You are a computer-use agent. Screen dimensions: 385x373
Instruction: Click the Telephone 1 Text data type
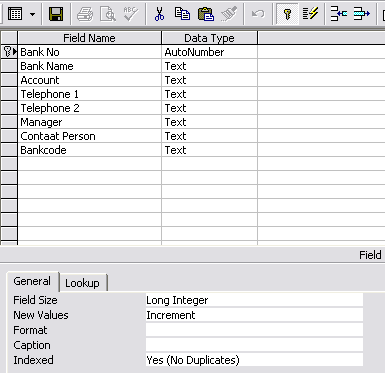click(x=209, y=94)
